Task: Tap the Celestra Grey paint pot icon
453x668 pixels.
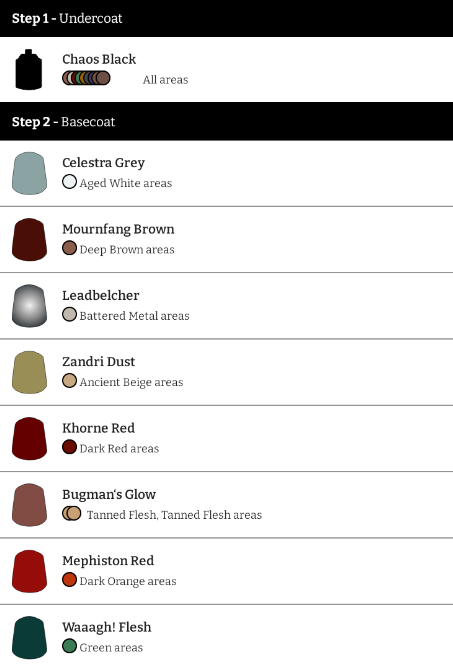Action: pyautogui.click(x=29, y=173)
